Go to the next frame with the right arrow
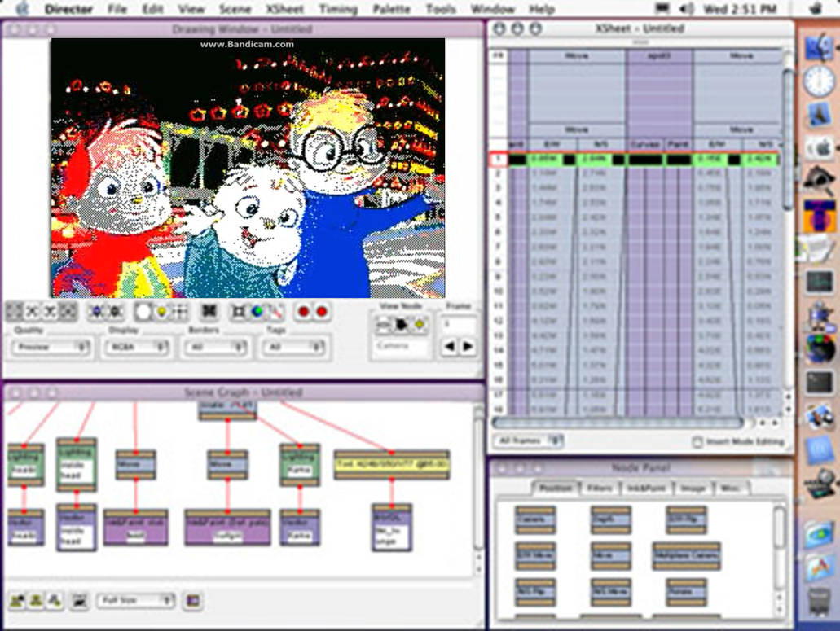Viewport: 840px width, 631px height. 467,346
